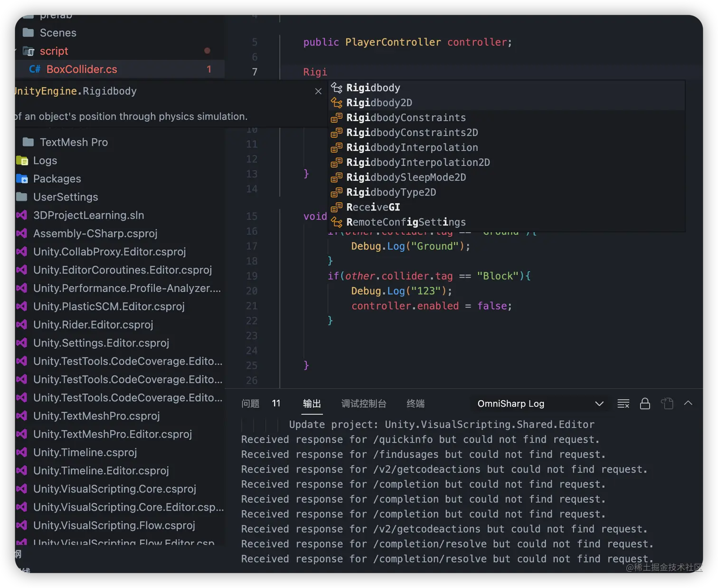The image size is (718, 588).
Task: Click the Packages folder icon
Action: [22, 179]
